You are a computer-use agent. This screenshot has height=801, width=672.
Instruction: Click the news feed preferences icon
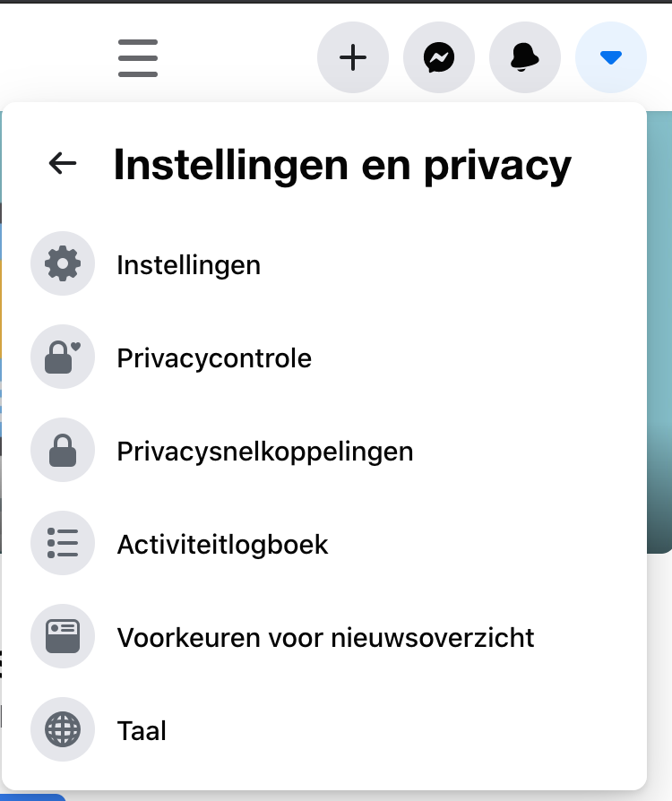[63, 637]
